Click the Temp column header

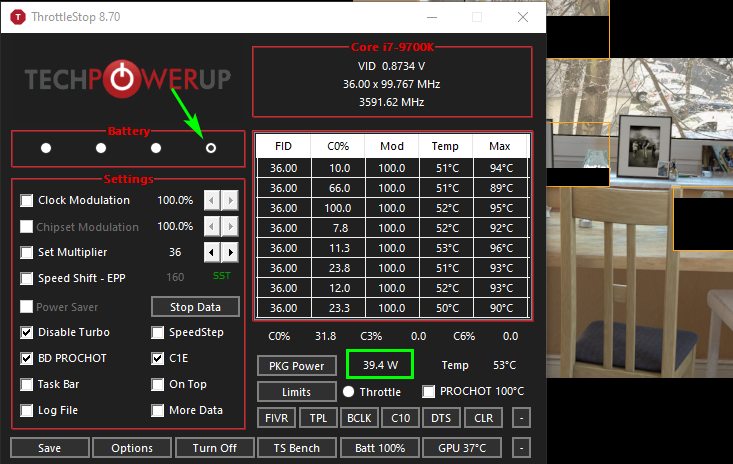coord(446,146)
